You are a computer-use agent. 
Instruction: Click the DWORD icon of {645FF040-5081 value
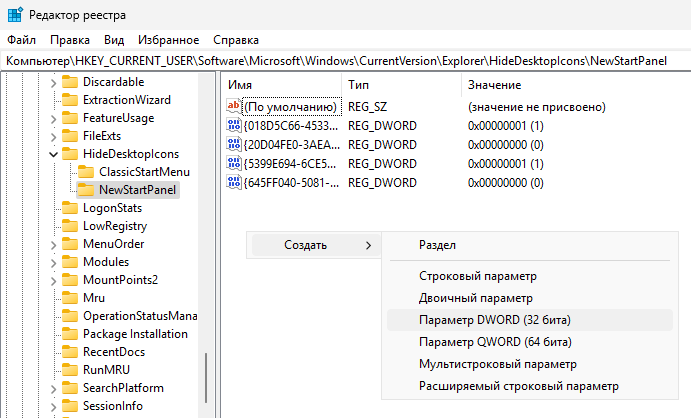tap(235, 183)
